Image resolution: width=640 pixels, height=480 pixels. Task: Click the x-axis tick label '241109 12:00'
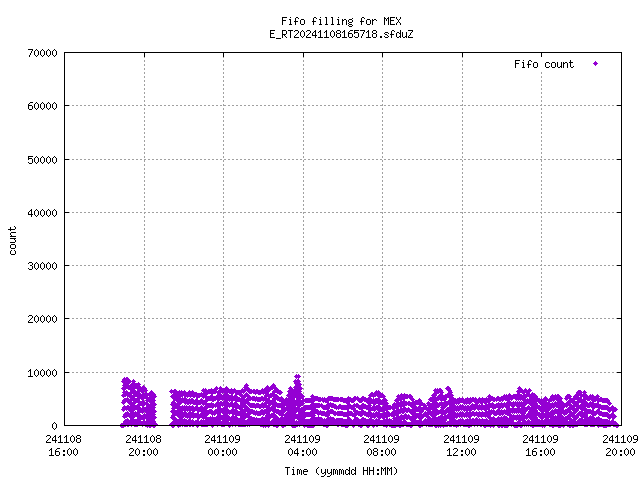[x=462, y=446]
